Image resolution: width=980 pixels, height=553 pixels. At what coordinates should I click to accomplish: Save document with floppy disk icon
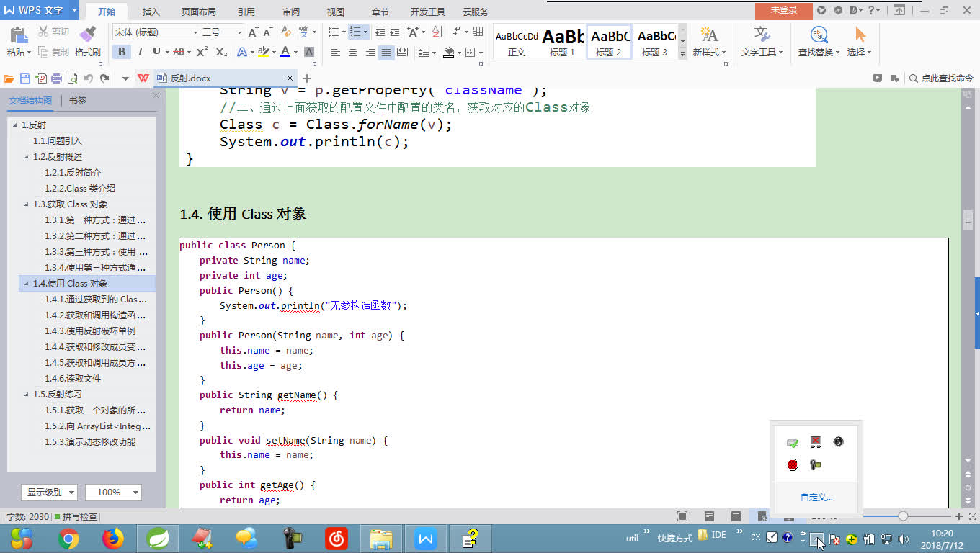(25, 78)
